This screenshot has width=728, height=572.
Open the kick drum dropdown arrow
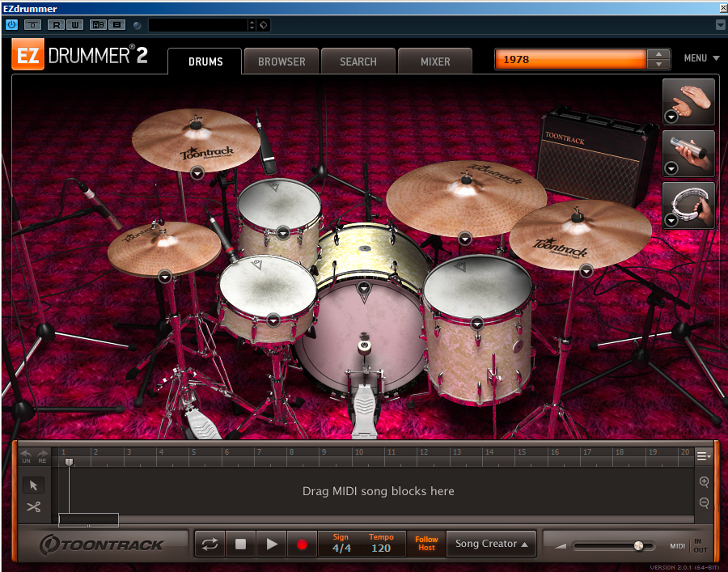pyautogui.click(x=364, y=288)
